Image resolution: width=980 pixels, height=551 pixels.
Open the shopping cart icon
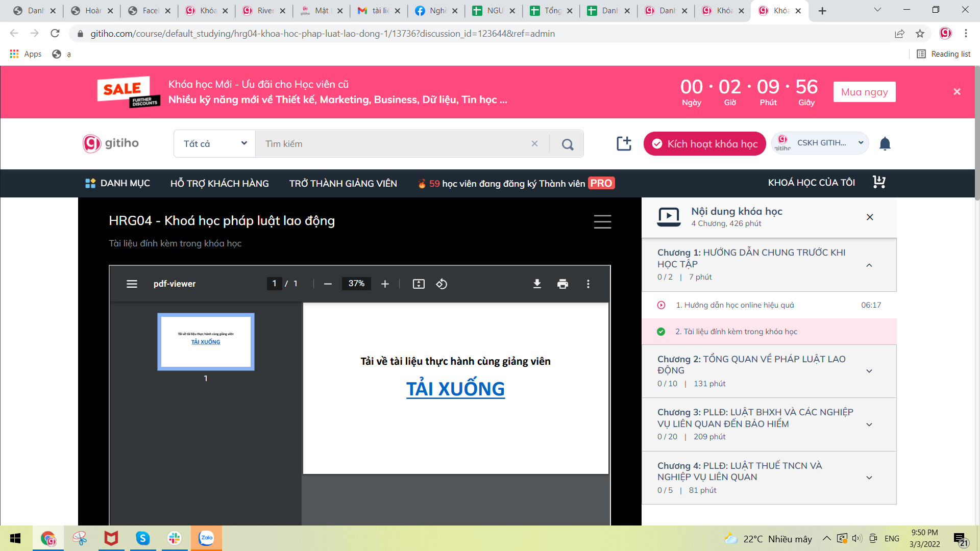click(879, 182)
